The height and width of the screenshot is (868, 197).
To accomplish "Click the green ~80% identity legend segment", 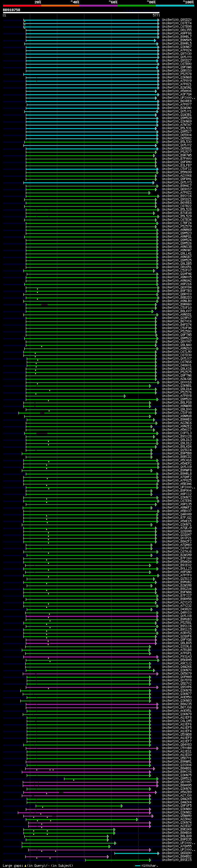I will click(x=137, y=6).
